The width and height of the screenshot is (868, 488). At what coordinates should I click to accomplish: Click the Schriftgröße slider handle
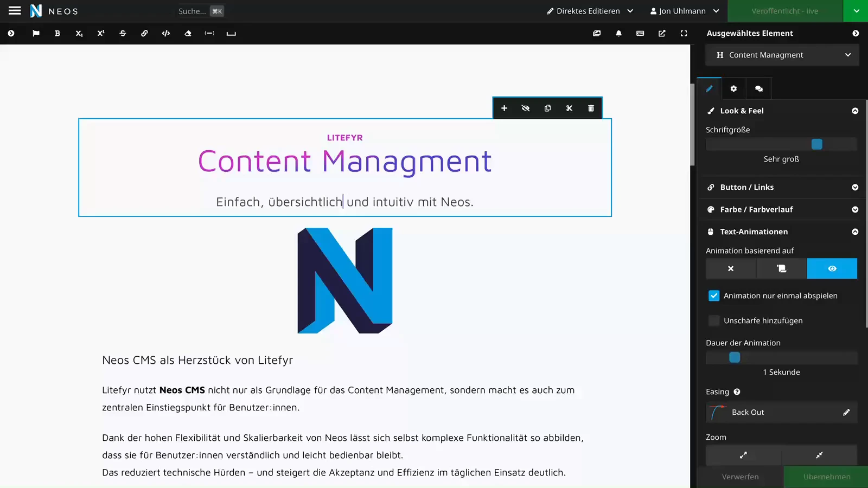[816, 144]
